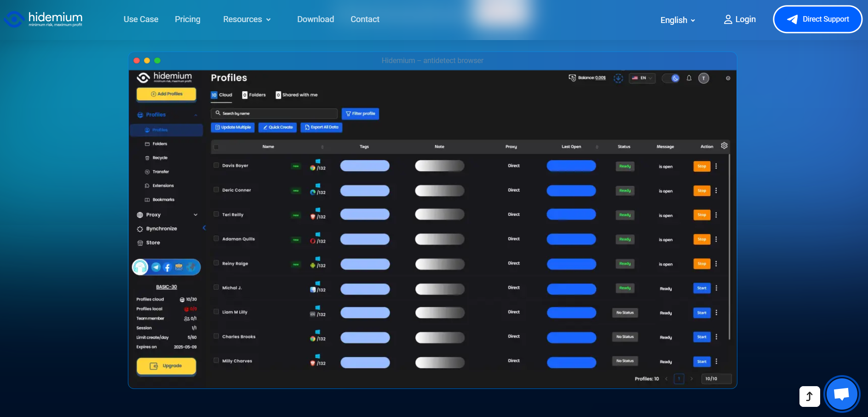Open the Recycle section in the sidebar

click(x=160, y=157)
